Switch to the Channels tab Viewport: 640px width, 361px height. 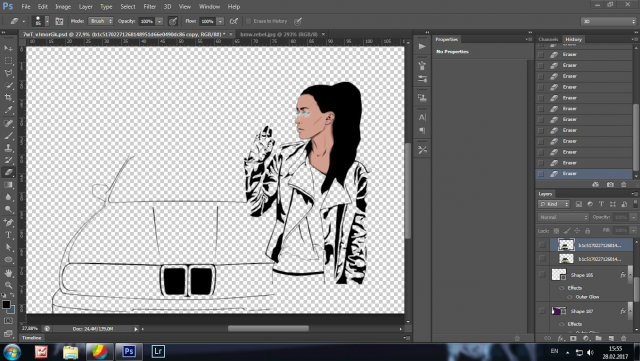pyautogui.click(x=548, y=39)
